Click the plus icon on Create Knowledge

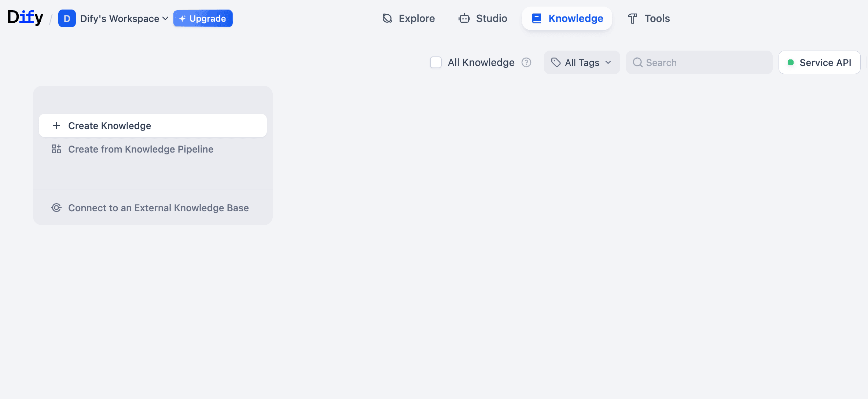click(56, 125)
